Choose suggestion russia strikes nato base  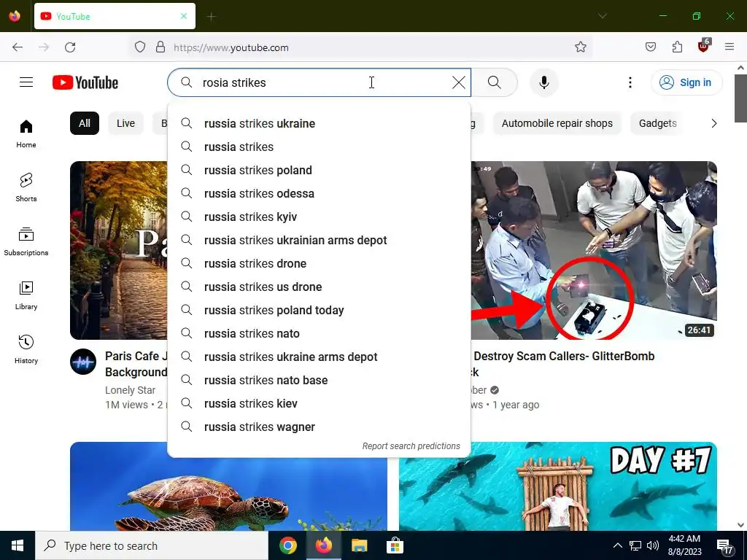(320, 380)
